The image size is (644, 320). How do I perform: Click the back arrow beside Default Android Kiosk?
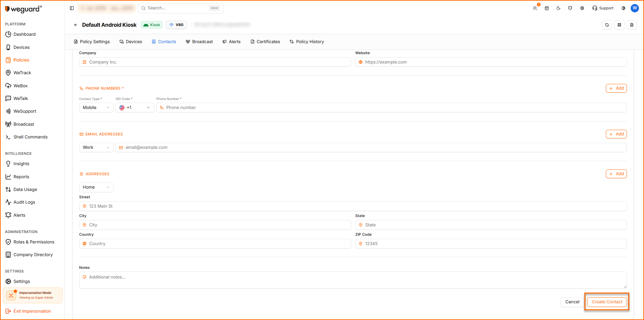tap(76, 25)
